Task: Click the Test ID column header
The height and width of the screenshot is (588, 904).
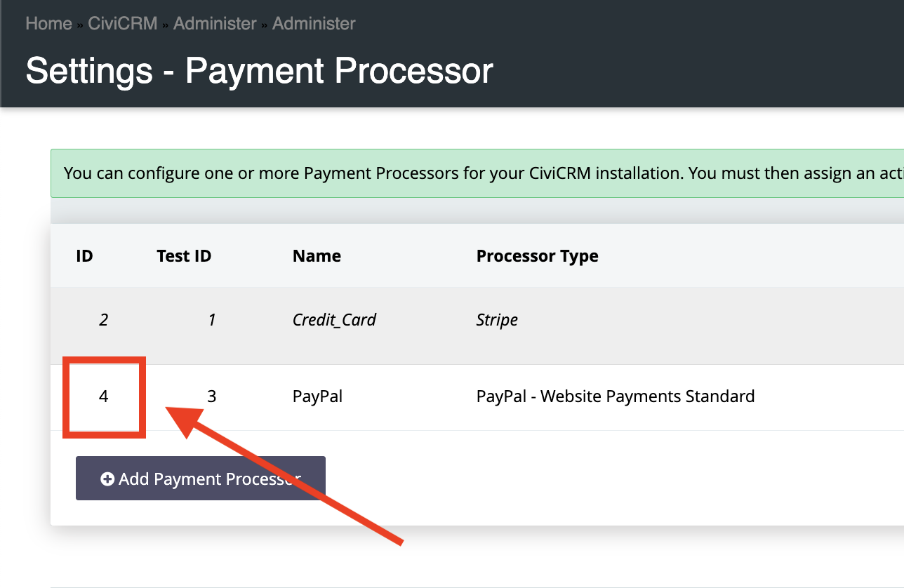Action: [184, 256]
